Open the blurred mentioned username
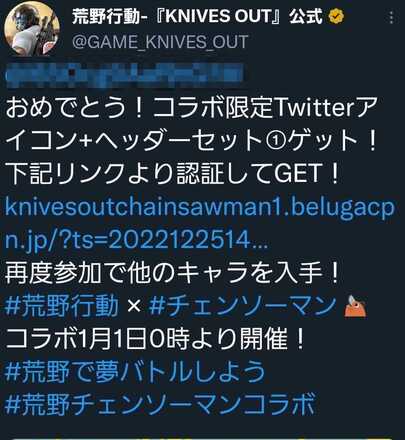Viewport: 405px width, 440px height. pos(124,74)
